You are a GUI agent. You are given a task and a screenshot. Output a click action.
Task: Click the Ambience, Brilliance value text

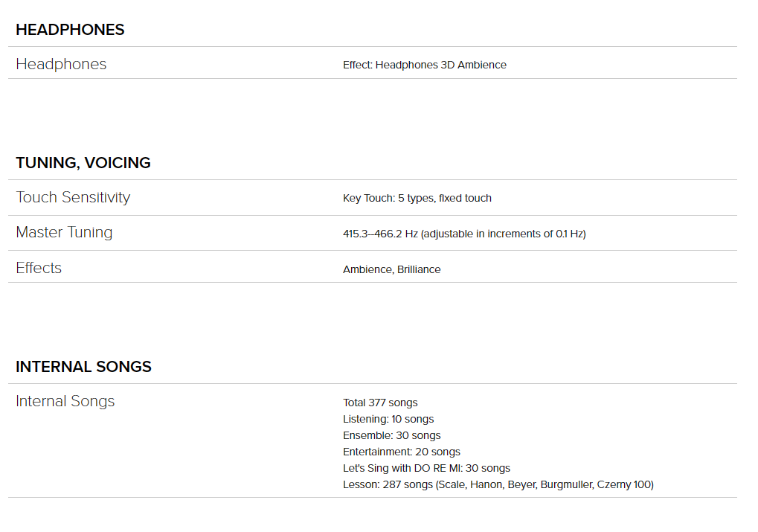(391, 269)
